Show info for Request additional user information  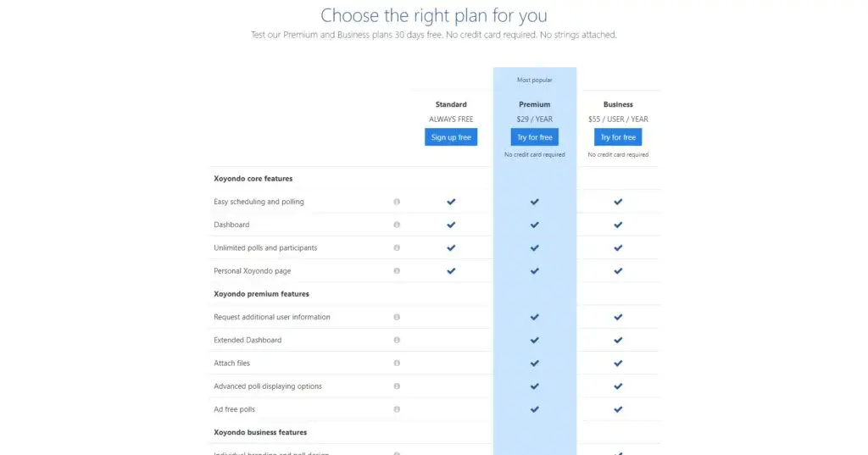coord(397,317)
